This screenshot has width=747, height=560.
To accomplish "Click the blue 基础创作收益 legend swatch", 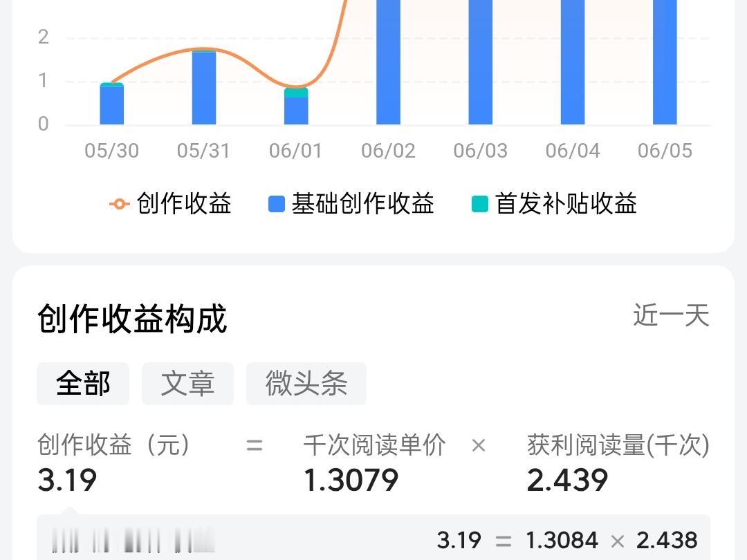I will pyautogui.click(x=276, y=204).
